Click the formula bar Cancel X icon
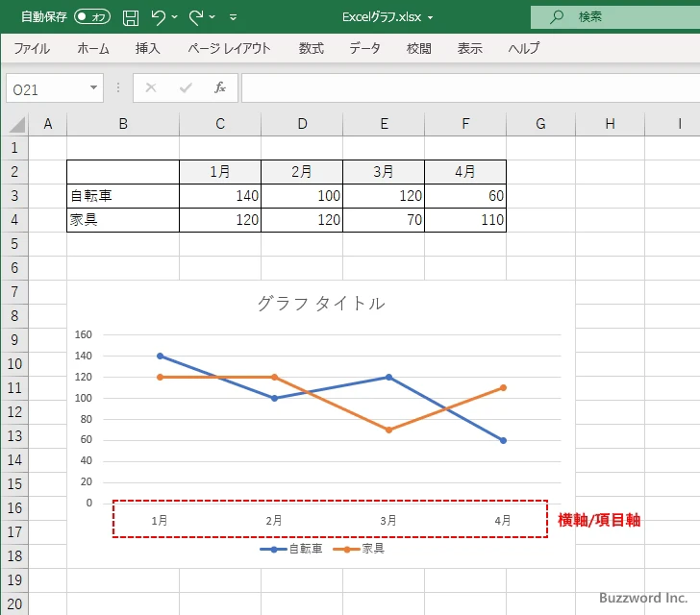The image size is (700, 615). (151, 87)
